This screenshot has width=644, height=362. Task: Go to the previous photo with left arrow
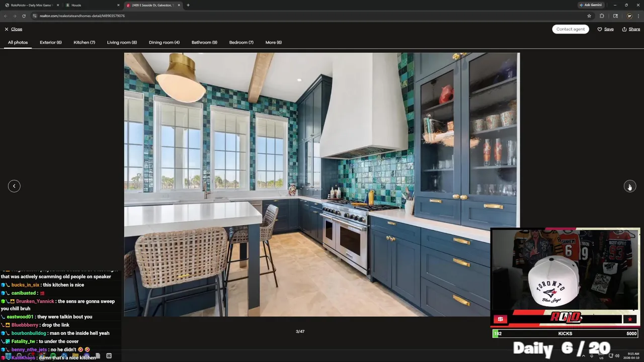14,186
